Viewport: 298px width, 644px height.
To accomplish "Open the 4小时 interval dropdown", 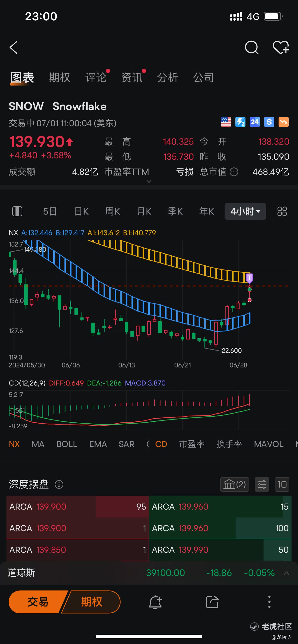I will (245, 211).
